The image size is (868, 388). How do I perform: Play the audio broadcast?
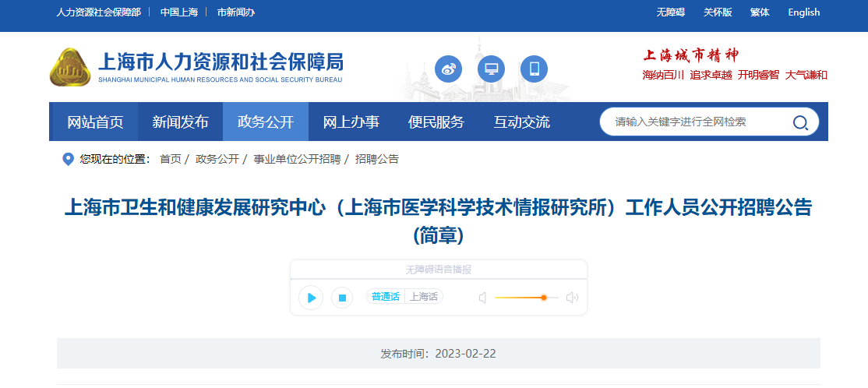coord(311,298)
